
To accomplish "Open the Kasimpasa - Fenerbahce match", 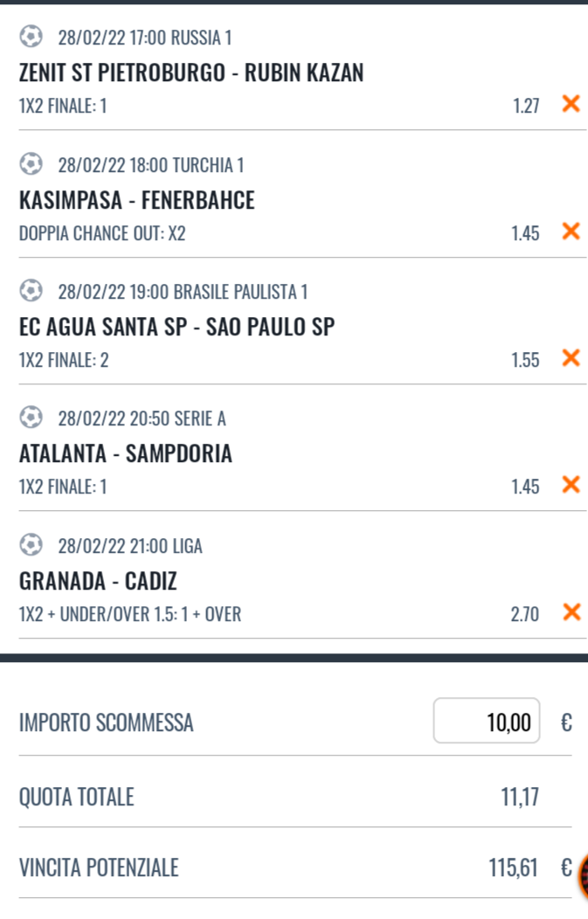I will click(136, 200).
